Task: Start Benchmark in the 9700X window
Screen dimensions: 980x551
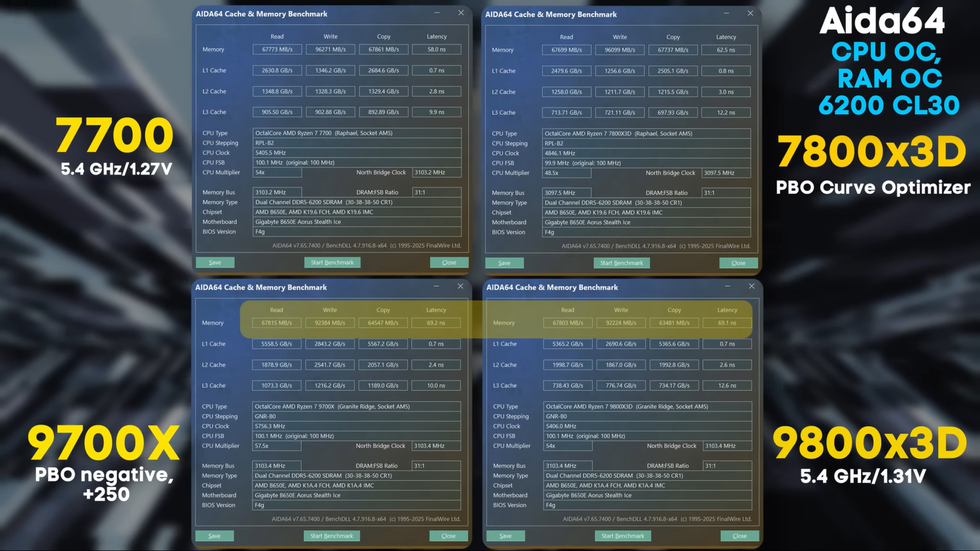Action: [x=331, y=536]
